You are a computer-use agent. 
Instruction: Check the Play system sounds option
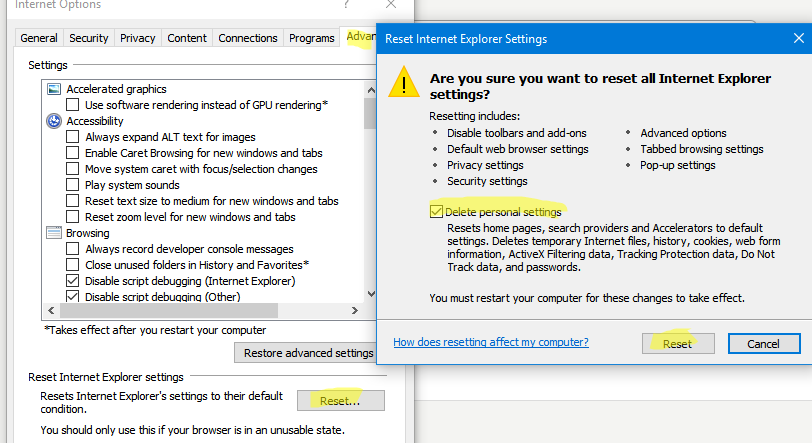[x=73, y=185]
